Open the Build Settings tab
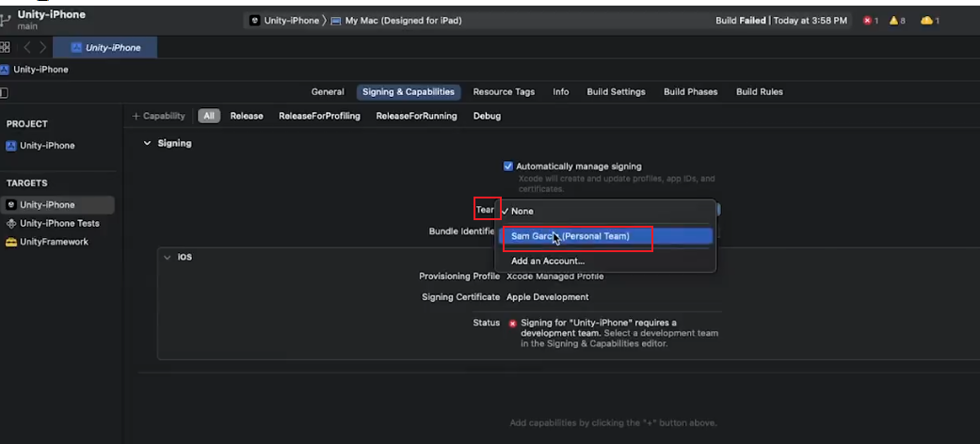This screenshot has height=444, width=980. (x=616, y=92)
